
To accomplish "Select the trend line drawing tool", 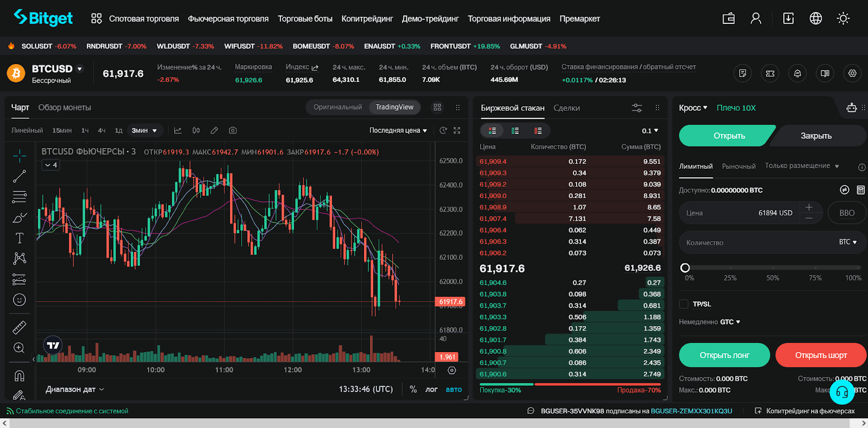I will (20, 176).
